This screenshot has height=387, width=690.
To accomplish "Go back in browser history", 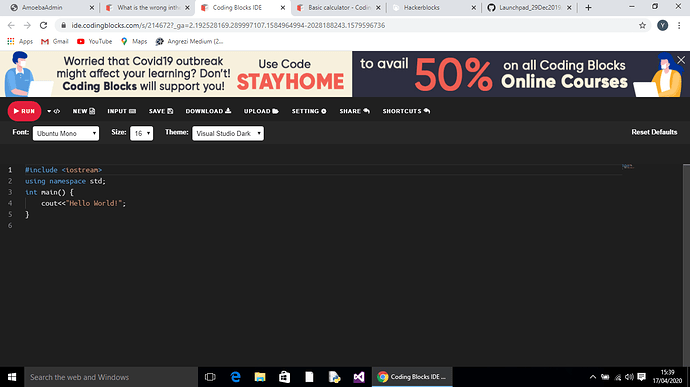I will (11, 26).
